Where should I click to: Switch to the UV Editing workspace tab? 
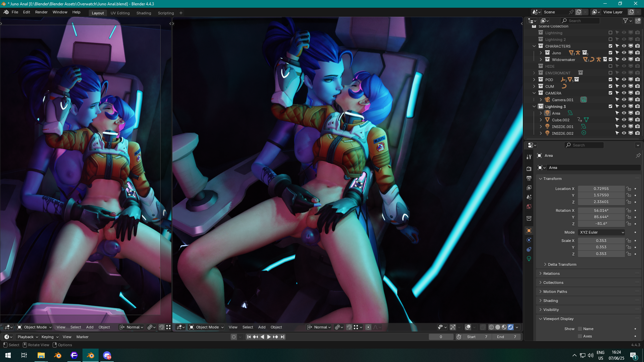point(120,13)
